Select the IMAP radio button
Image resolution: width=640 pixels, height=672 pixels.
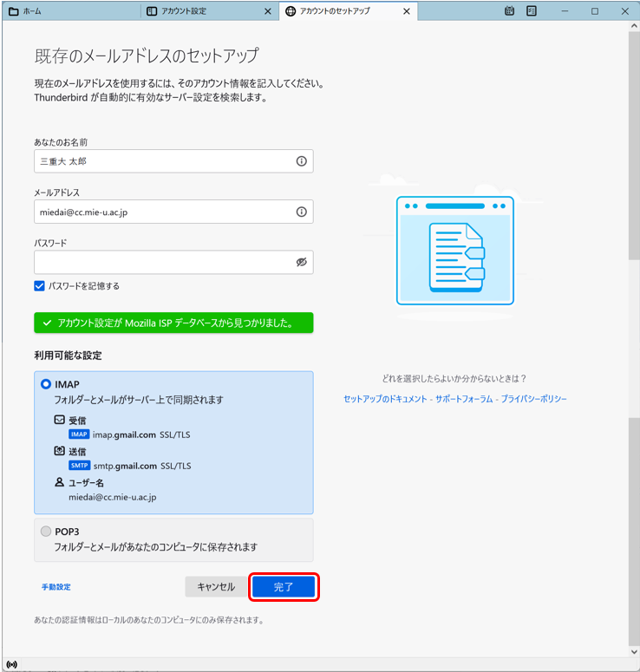click(46, 384)
